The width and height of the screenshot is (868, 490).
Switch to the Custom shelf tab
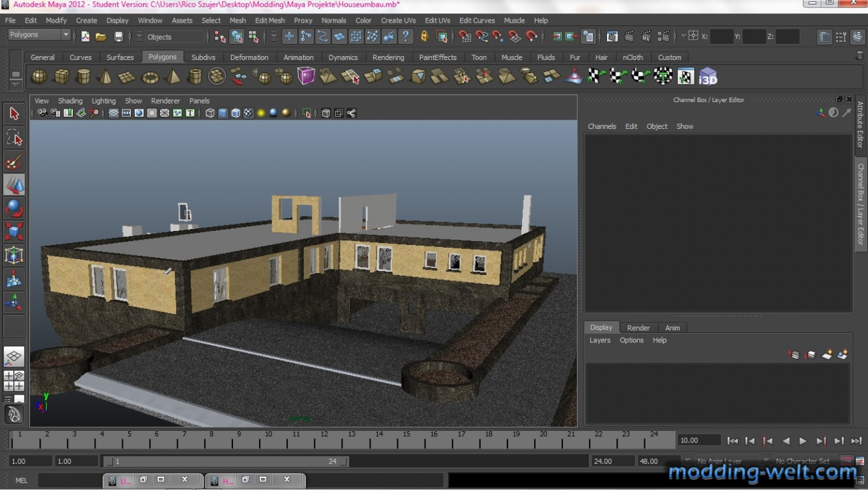click(x=670, y=57)
